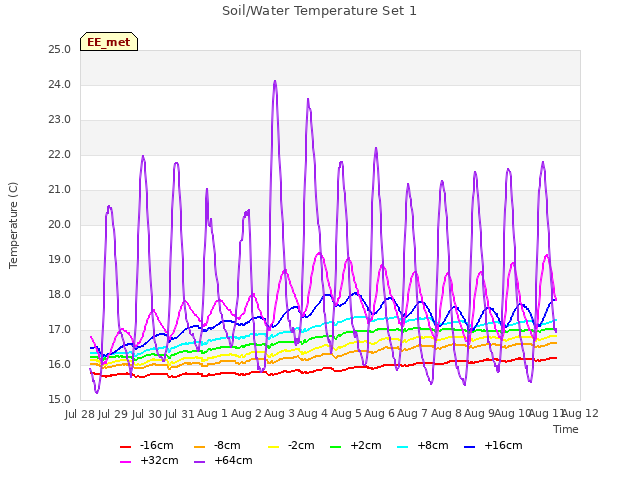Click the purple +64cm legend swatch
640x480 pixels.
coord(200,462)
